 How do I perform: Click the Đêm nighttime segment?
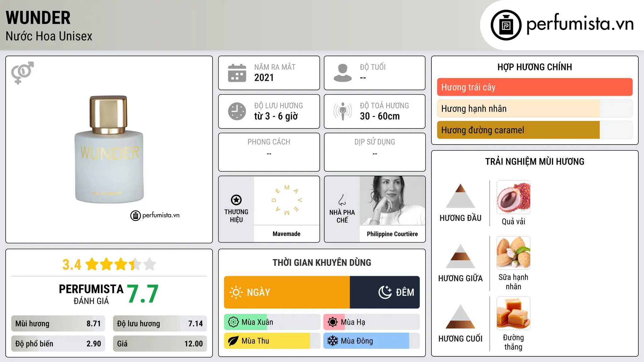(x=385, y=292)
